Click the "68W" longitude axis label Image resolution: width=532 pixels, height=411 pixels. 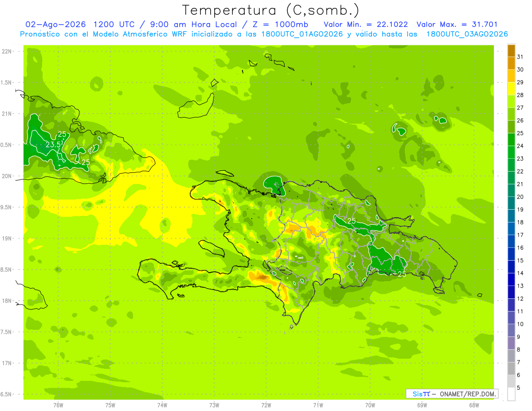click(474, 405)
